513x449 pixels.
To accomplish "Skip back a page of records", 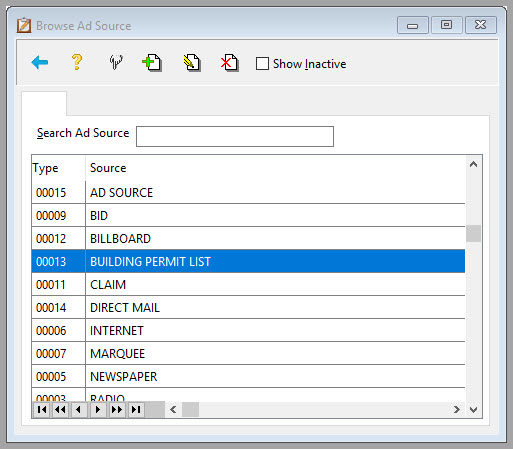I will [60, 409].
